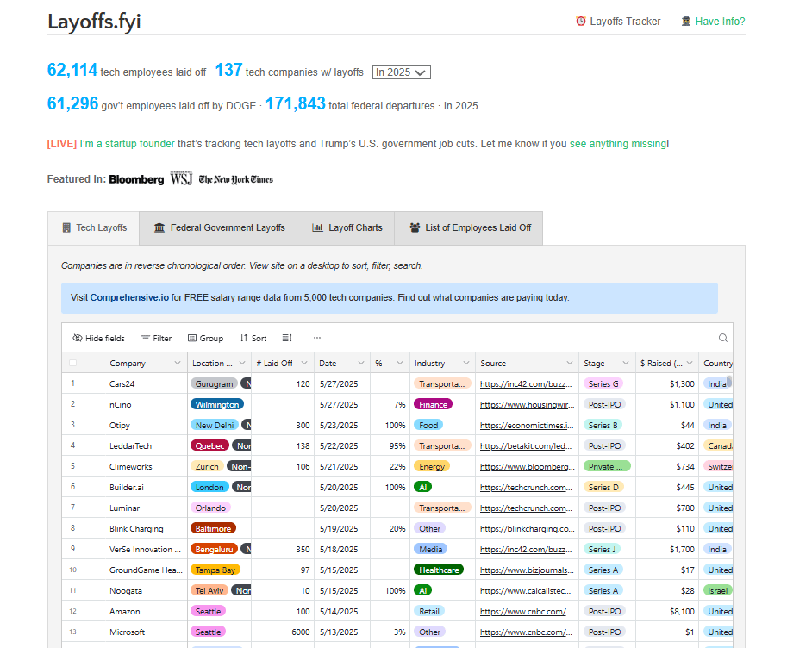Open the Cars24 inc42.com source link
Screen dimensions: 812x648
[526, 384]
